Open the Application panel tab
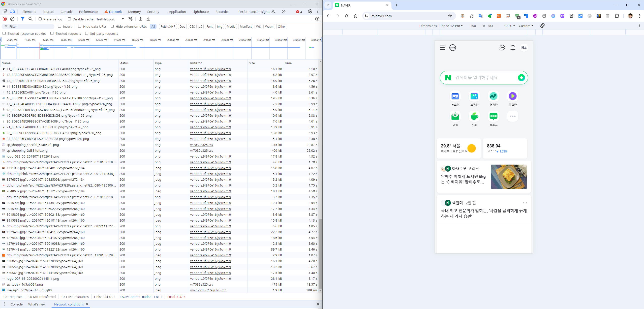The height and width of the screenshot is (309, 644). 177,12
